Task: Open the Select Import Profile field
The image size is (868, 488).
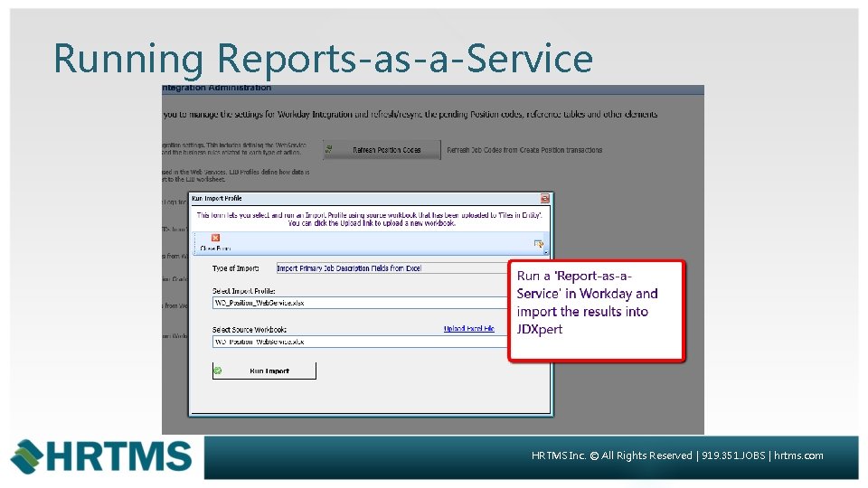Action: pos(360,303)
